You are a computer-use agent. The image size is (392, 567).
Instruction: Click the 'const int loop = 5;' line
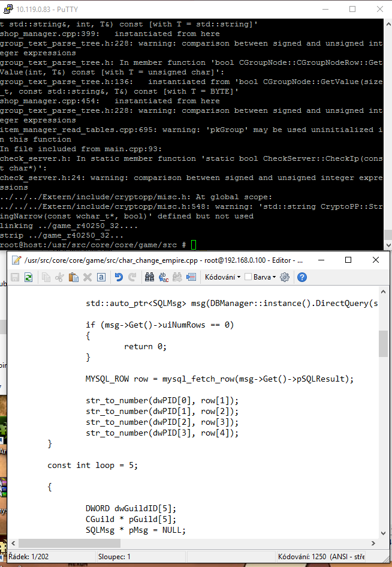tap(93, 466)
